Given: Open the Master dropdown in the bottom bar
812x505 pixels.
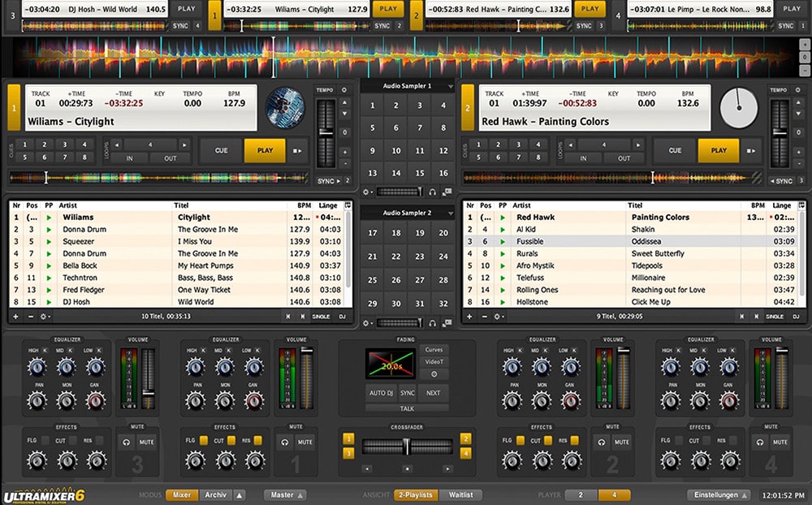Looking at the screenshot, I should [x=284, y=494].
